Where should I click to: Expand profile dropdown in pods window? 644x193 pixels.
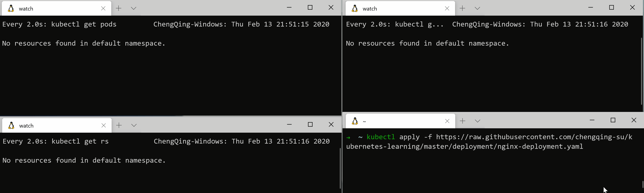click(x=133, y=8)
